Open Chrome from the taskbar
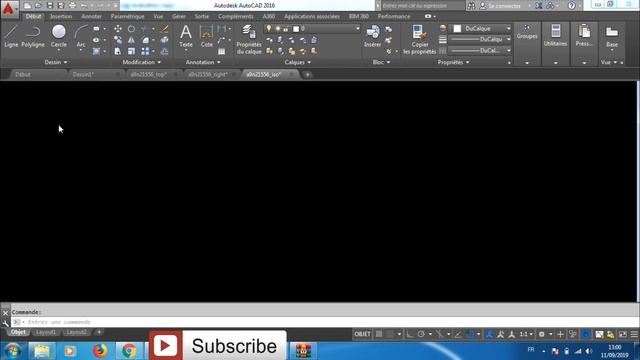The width and height of the screenshot is (640, 360). 129,351
